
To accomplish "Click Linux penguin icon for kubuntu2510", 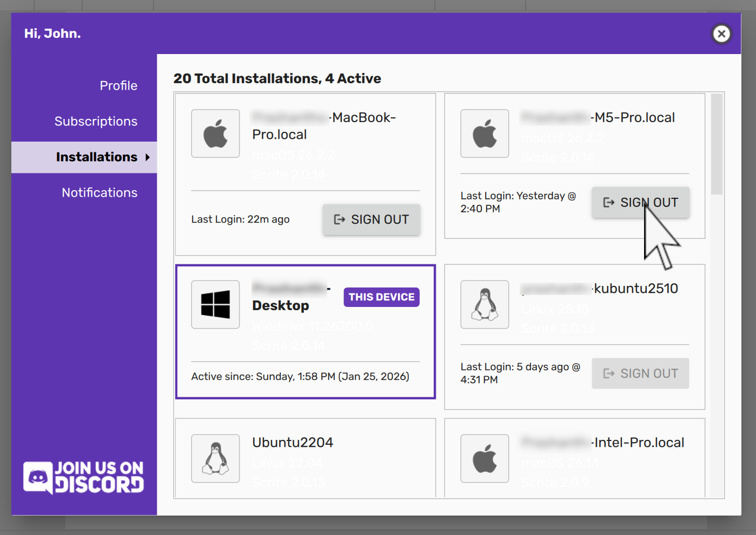I will (485, 304).
